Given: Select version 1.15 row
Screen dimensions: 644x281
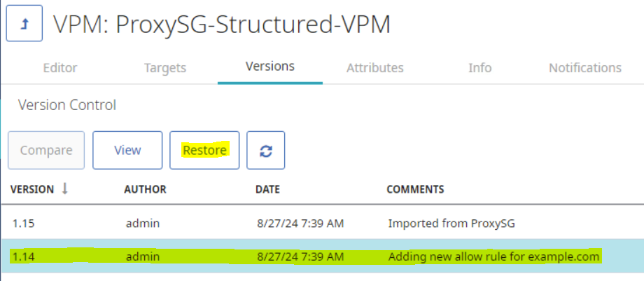Looking at the screenshot, I should [x=23, y=224].
